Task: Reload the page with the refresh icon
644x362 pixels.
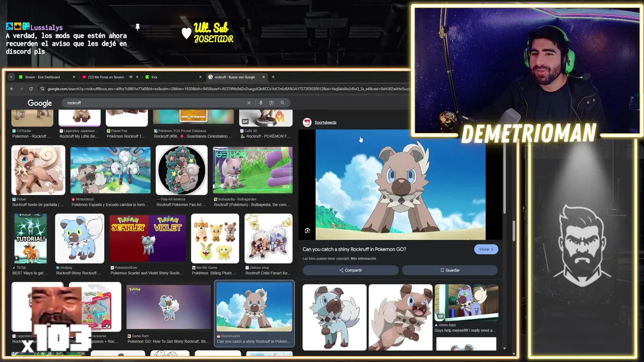Action: 31,89
